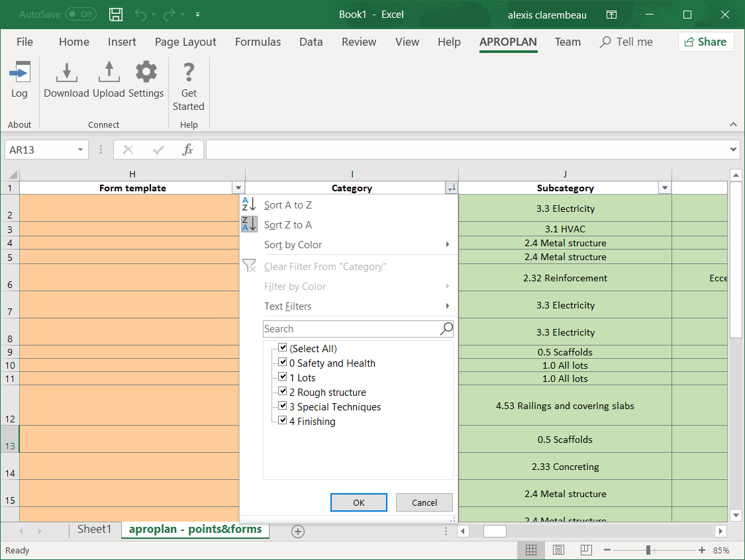This screenshot has width=745, height=560.
Task: Click OK in the filter menu
Action: point(359,502)
